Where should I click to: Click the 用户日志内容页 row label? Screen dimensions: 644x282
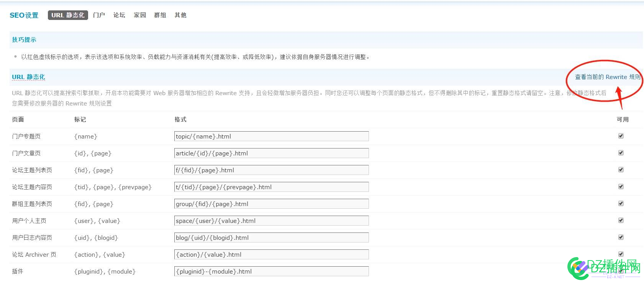tap(32, 237)
